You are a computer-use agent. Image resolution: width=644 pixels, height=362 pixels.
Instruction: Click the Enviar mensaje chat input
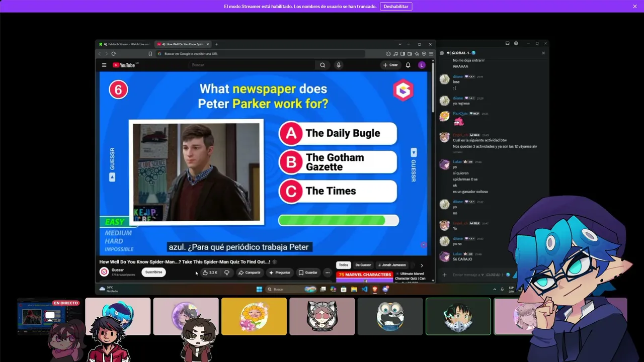pos(477,275)
